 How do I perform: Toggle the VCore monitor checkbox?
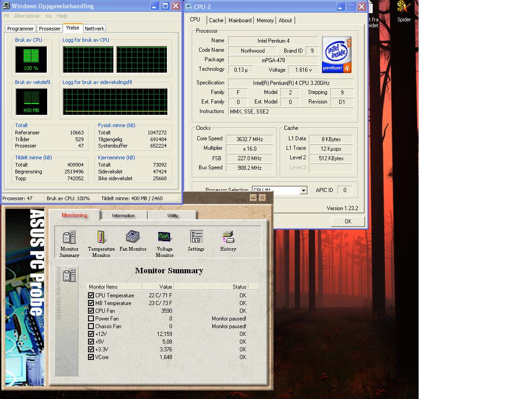click(x=91, y=357)
